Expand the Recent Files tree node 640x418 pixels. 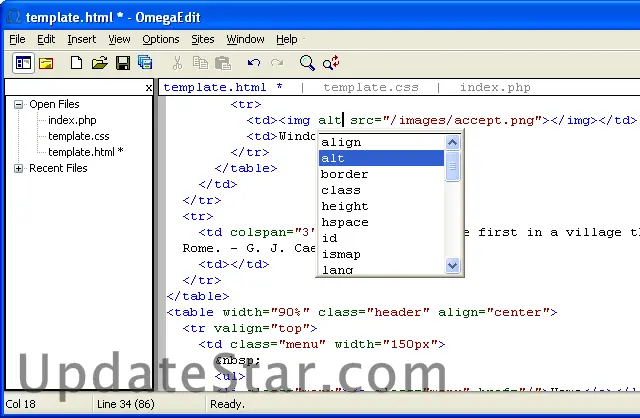[x=18, y=168]
